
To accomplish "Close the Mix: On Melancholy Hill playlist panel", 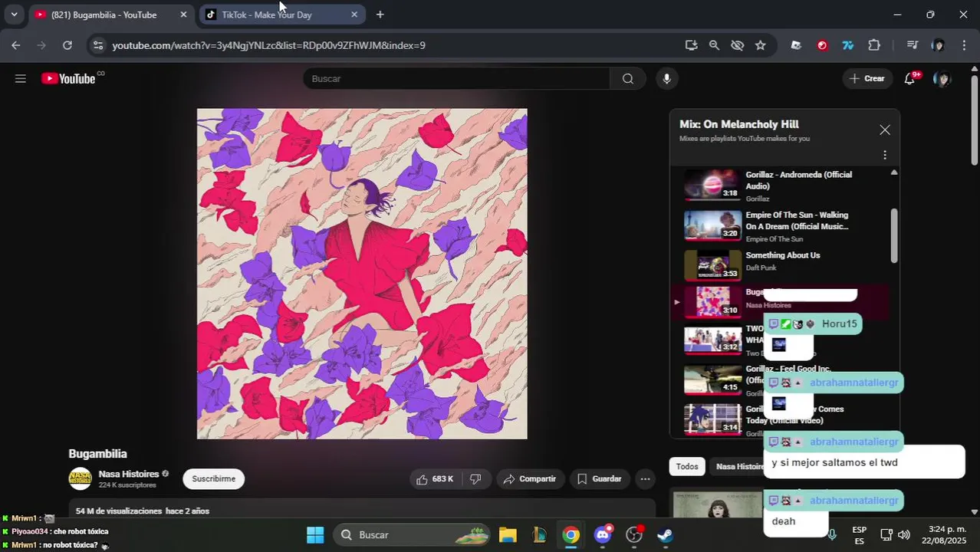I will click(x=885, y=130).
